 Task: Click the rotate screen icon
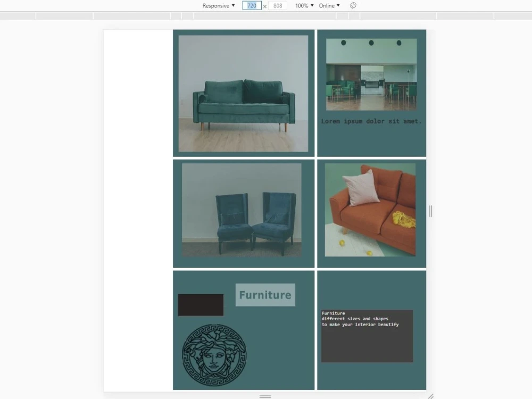point(353,5)
